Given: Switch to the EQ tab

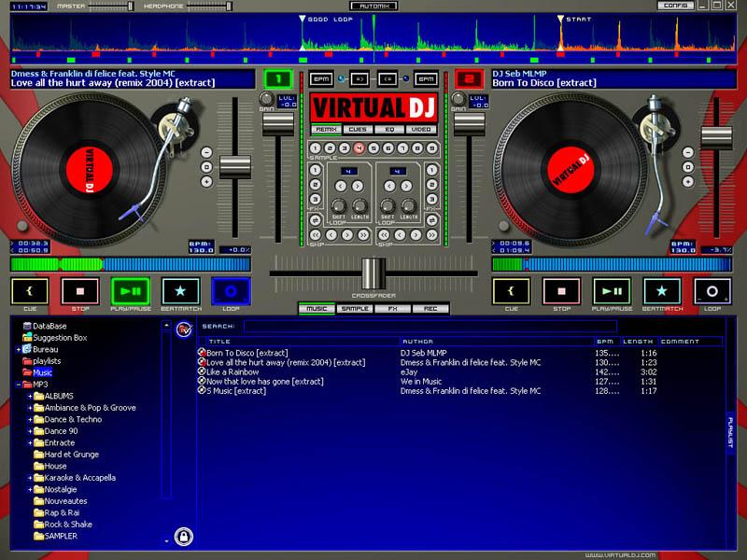Looking at the screenshot, I should [x=389, y=130].
